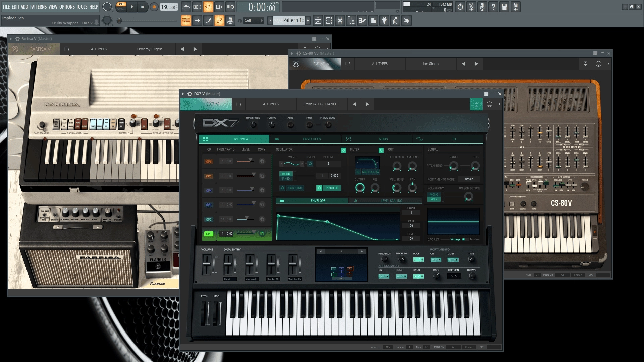Open the Ion Storm preset name in CS-80 V
Image resolution: width=644 pixels, height=362 pixels.
431,64
